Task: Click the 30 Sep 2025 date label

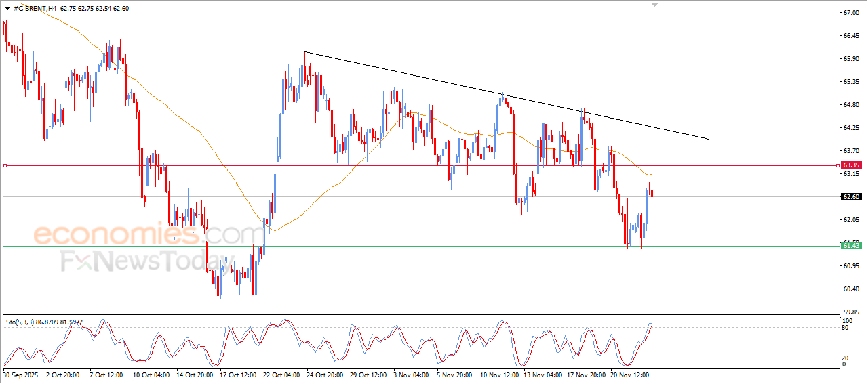Action: click(x=22, y=373)
